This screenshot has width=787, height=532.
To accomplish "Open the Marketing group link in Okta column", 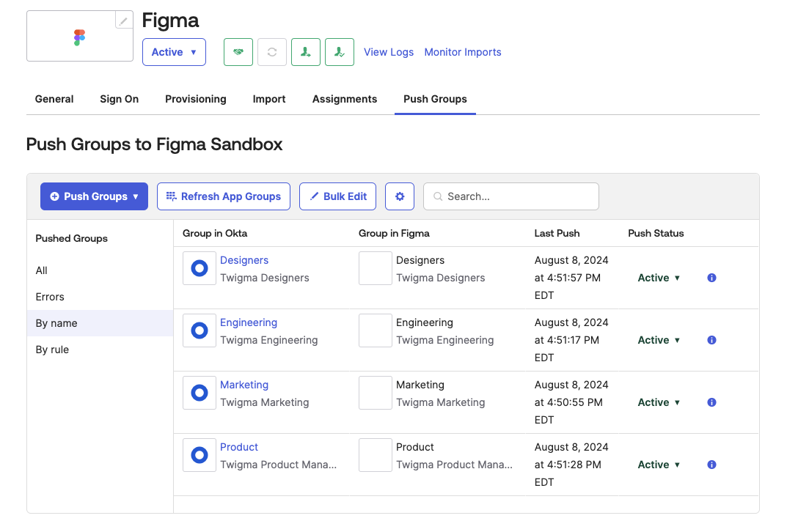I will [x=244, y=385].
